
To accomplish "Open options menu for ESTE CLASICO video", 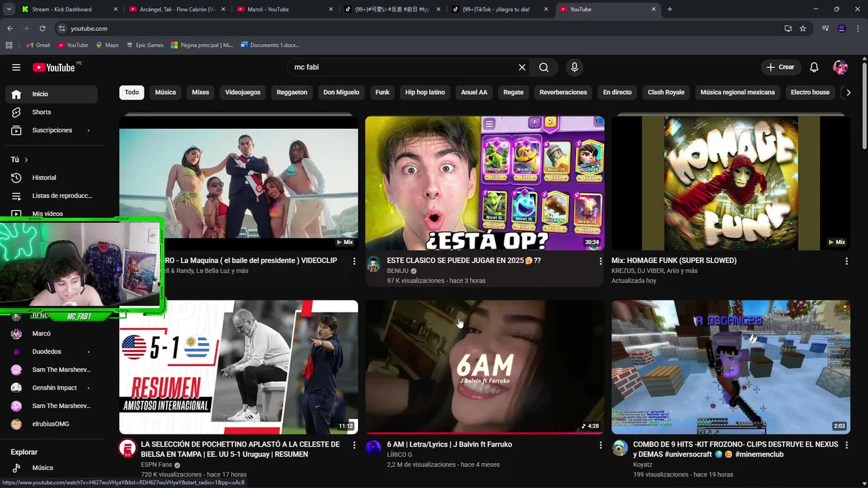I will pyautogui.click(x=600, y=261).
